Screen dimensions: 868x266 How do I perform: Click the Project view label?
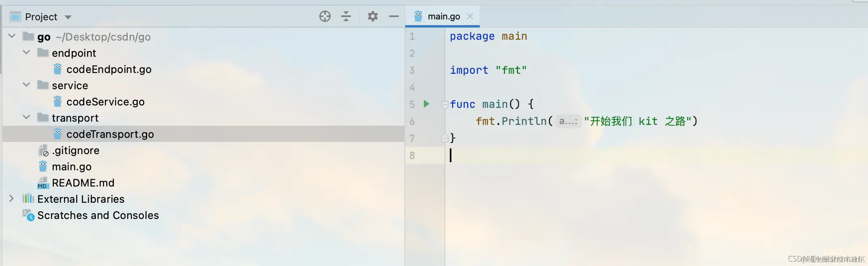pyautogui.click(x=41, y=17)
